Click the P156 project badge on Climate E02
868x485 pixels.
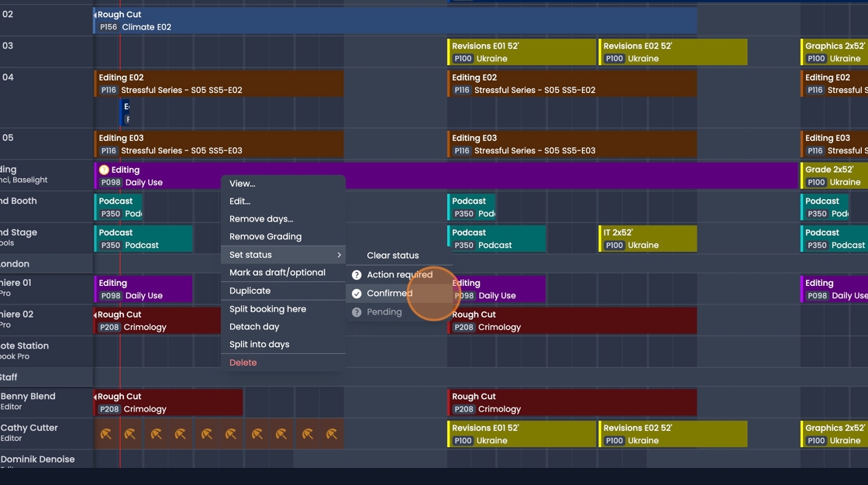[x=108, y=26]
